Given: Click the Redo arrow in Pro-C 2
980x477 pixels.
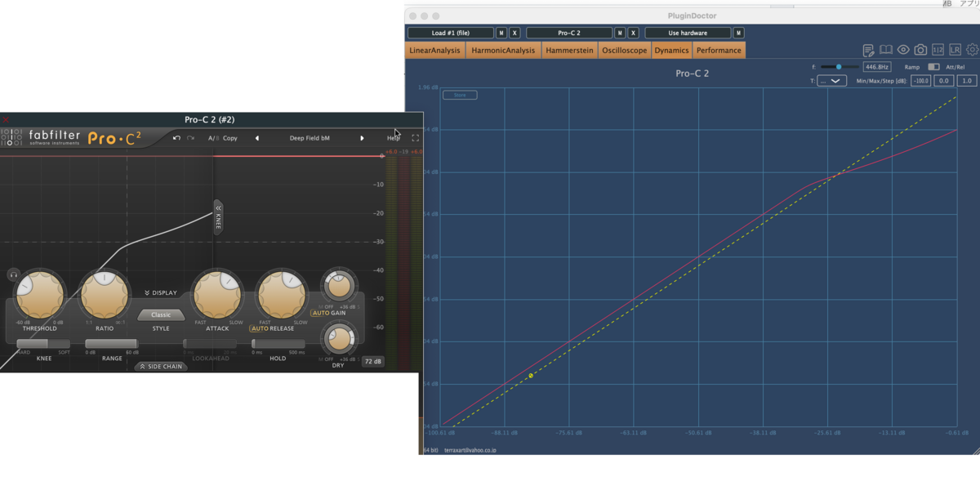Looking at the screenshot, I should pyautogui.click(x=190, y=138).
